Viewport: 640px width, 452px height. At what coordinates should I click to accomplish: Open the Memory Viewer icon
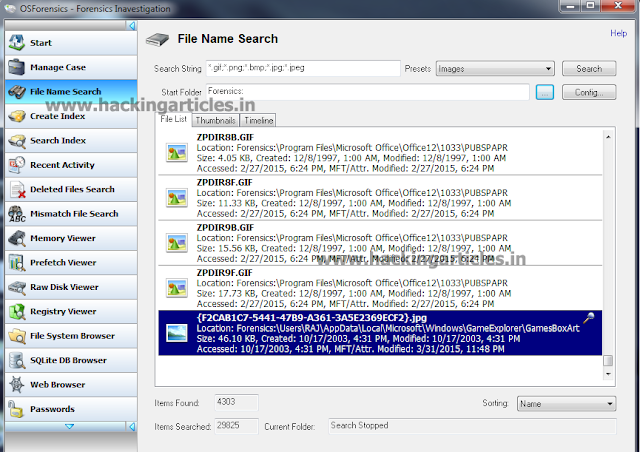(17, 238)
